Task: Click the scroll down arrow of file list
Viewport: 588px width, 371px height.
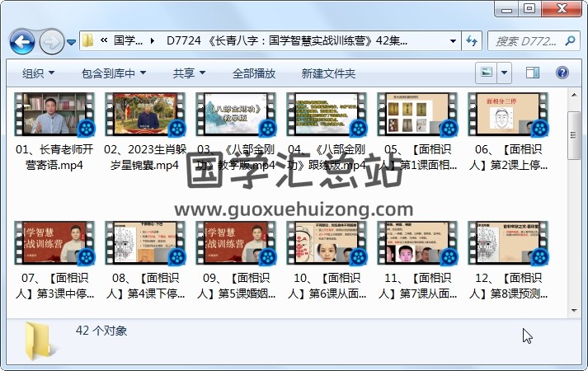Action: [574, 311]
